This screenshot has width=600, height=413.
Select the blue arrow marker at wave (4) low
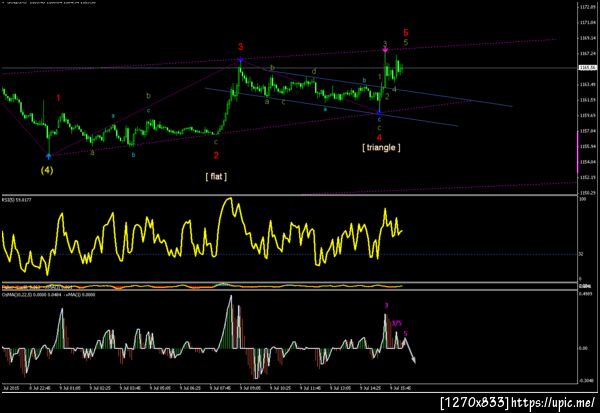(49, 156)
